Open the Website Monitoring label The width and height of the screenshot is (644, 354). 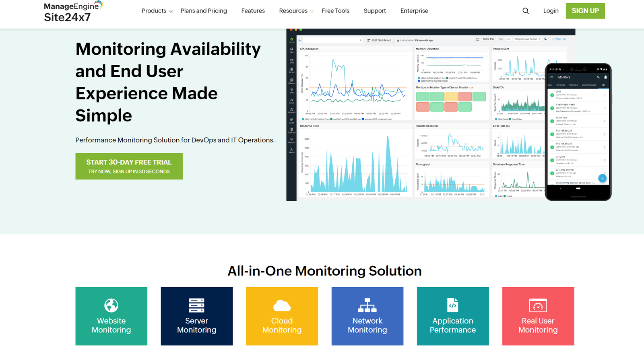click(111, 325)
